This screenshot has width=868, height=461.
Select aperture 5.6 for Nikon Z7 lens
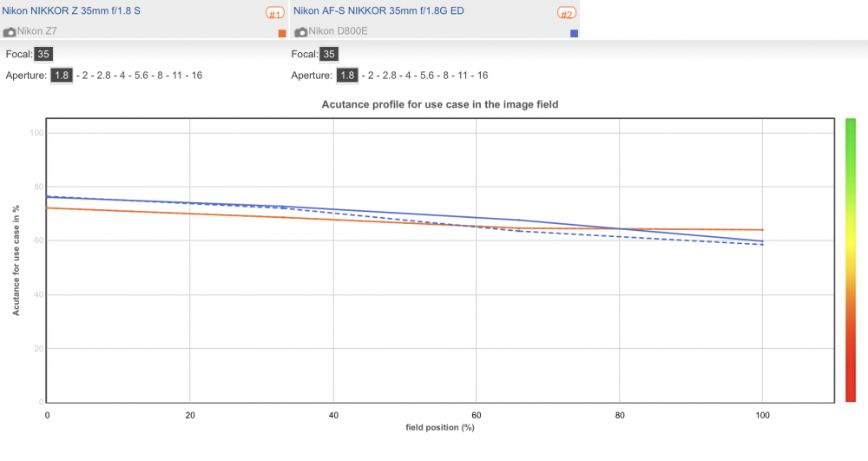pyautogui.click(x=141, y=76)
